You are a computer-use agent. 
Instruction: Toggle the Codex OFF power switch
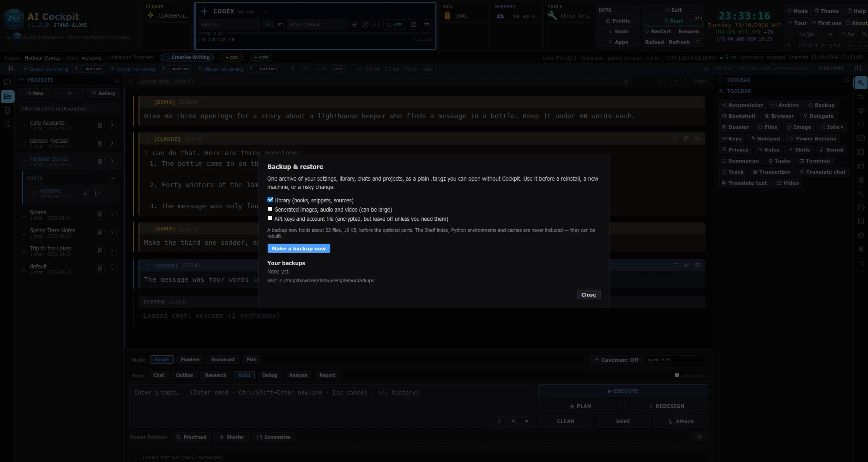coord(395,24)
